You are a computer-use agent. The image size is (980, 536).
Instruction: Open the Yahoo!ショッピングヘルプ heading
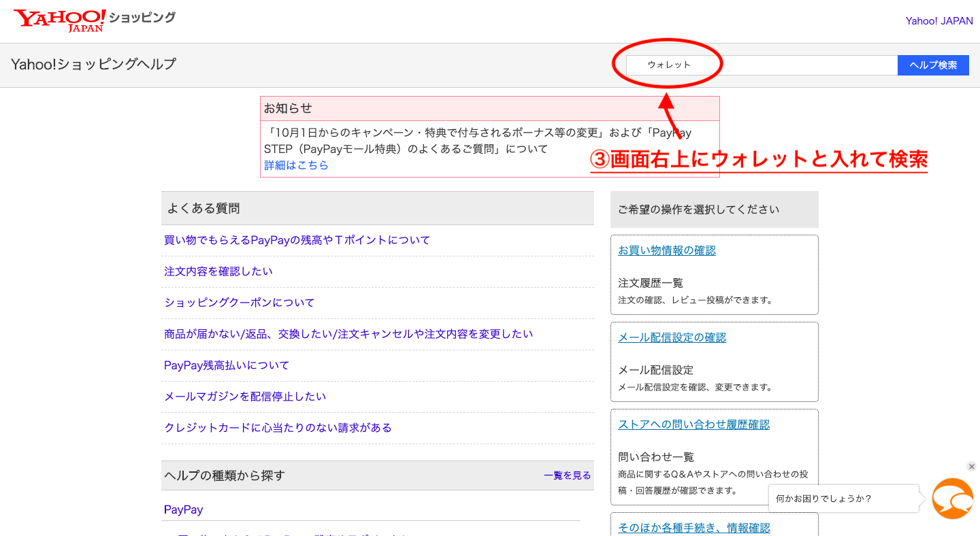pos(93,65)
